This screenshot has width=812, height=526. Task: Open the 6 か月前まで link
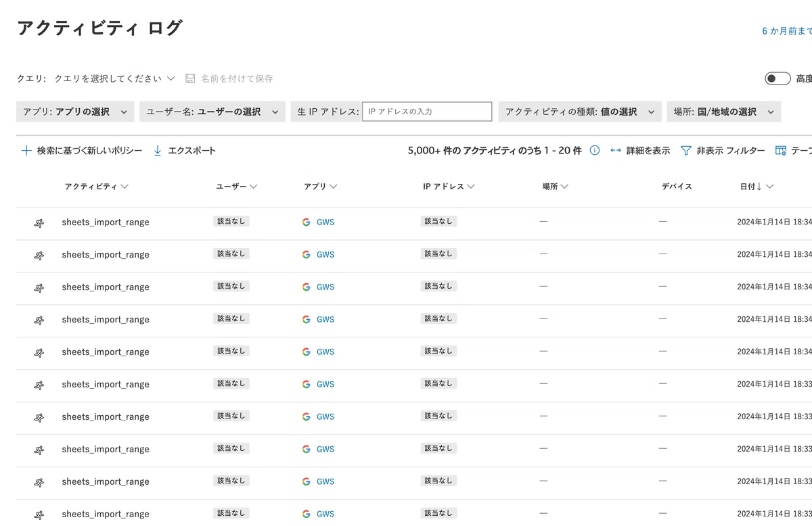coord(787,31)
